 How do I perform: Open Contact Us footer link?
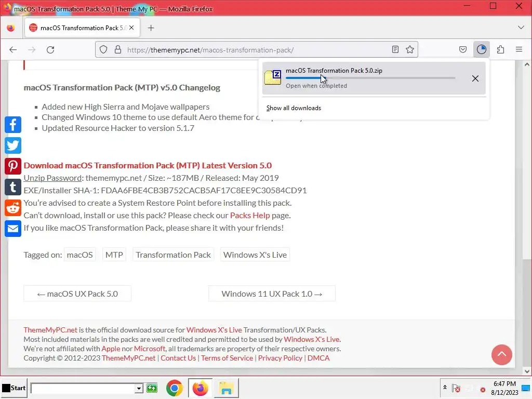[178, 358]
